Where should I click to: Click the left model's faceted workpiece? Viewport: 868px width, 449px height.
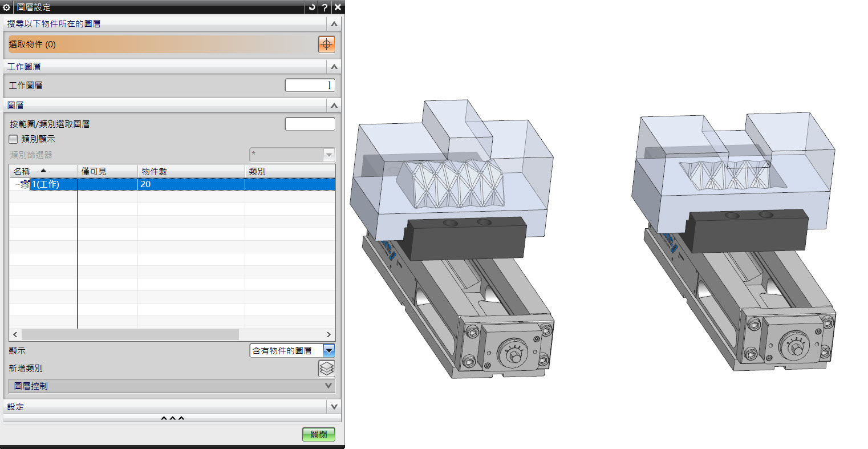coord(451,183)
